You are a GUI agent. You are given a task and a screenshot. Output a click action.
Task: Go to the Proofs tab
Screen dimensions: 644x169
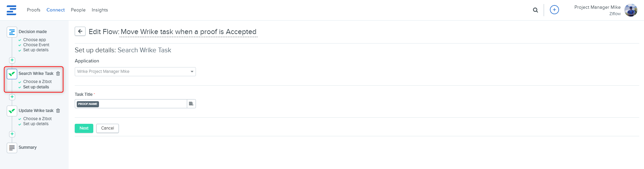click(x=33, y=10)
